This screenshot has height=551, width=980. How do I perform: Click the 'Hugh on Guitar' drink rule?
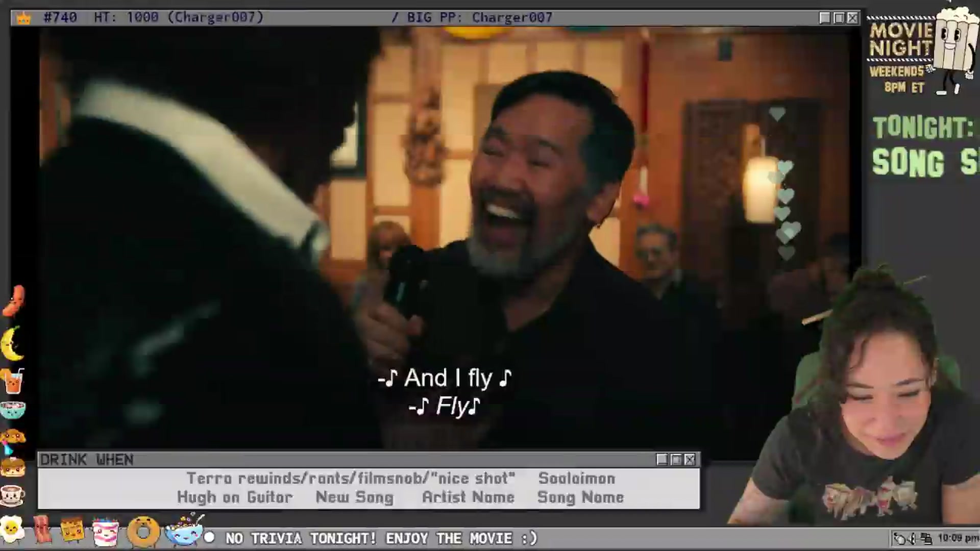(x=235, y=497)
